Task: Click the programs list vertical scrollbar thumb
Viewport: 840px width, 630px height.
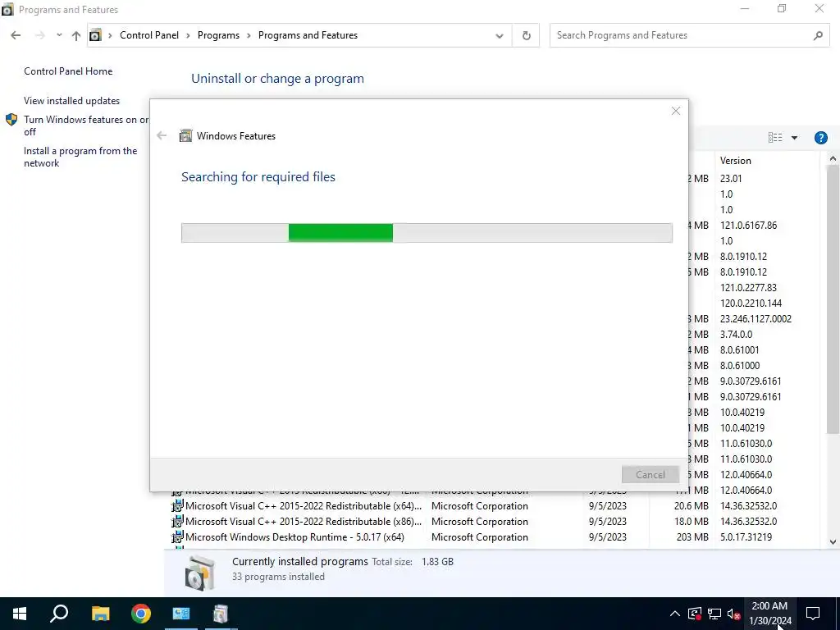Action: click(x=833, y=299)
